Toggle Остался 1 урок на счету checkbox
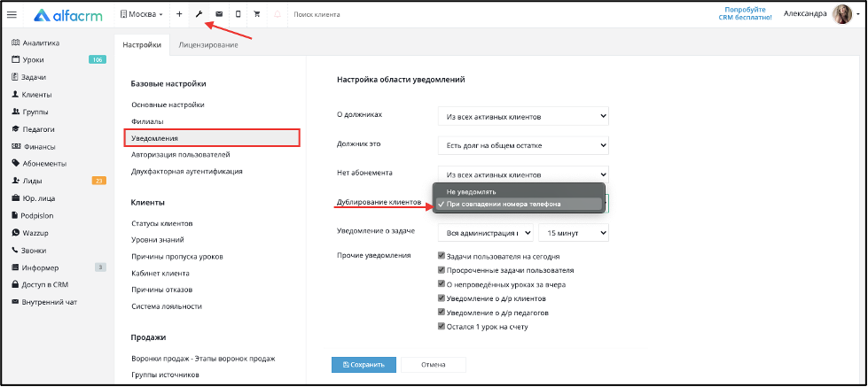 (442, 326)
